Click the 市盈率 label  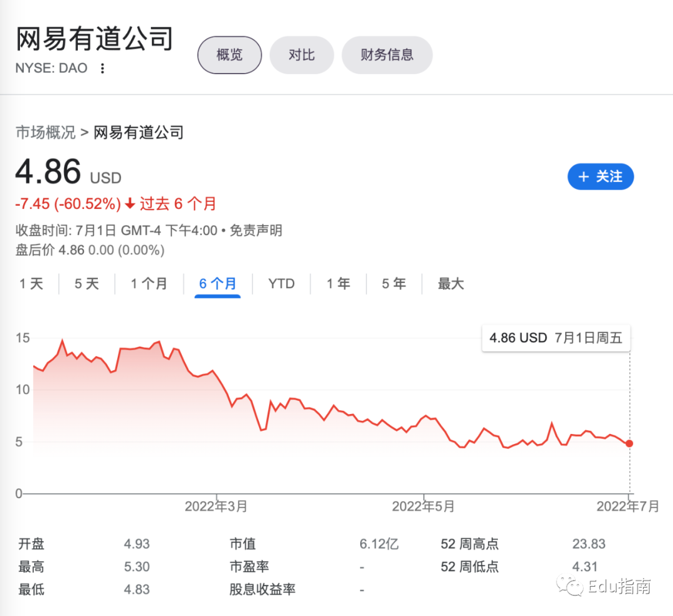pyautogui.click(x=249, y=567)
